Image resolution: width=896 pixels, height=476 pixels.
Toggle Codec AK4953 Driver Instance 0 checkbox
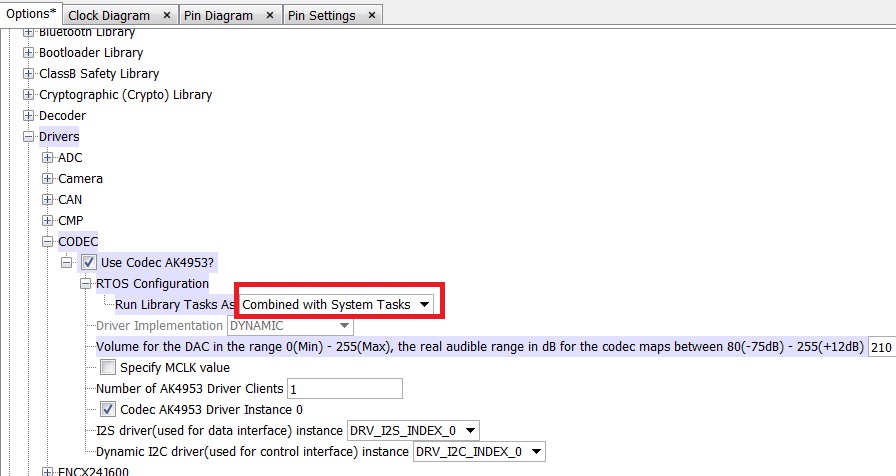(x=108, y=410)
